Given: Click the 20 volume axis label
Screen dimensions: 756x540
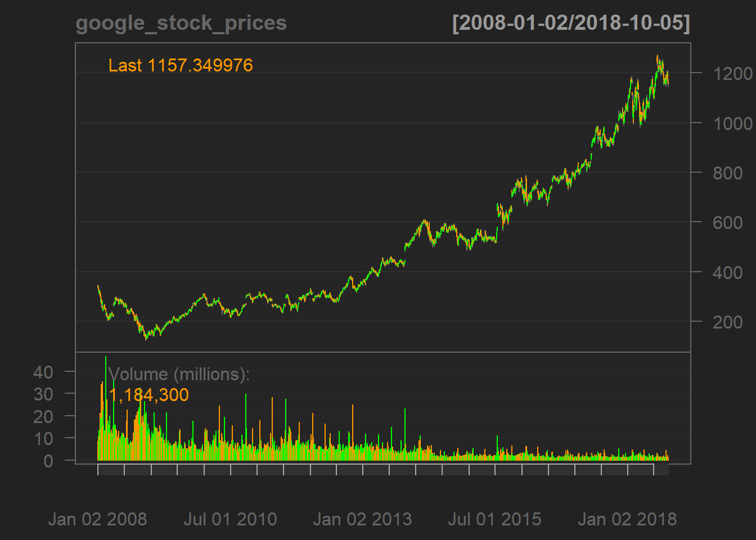Looking at the screenshot, I should pyautogui.click(x=43, y=417).
